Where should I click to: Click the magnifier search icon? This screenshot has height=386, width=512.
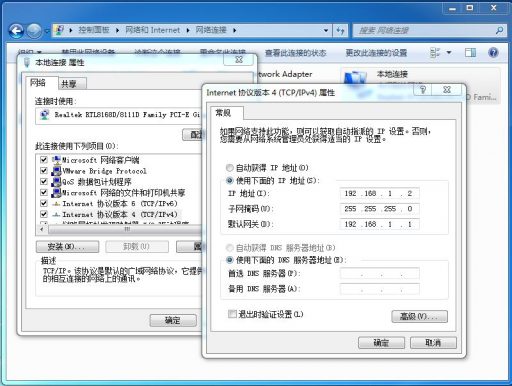pyautogui.click(x=499, y=31)
